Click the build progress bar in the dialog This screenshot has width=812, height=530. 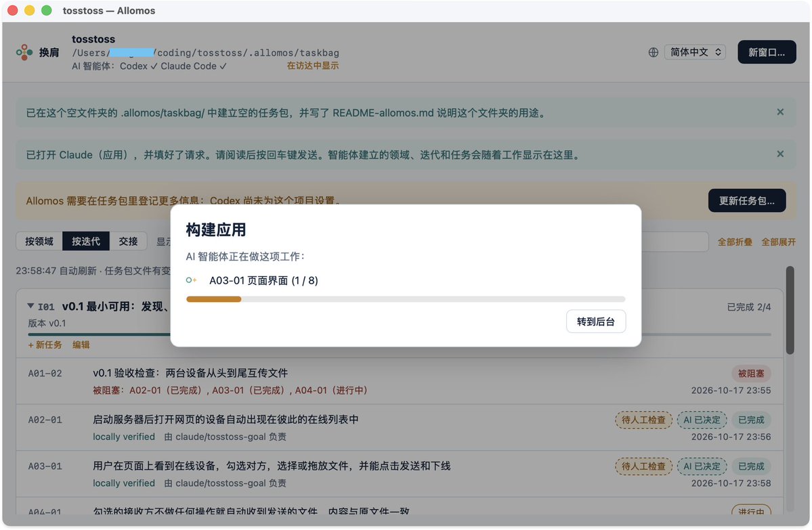coord(406,299)
